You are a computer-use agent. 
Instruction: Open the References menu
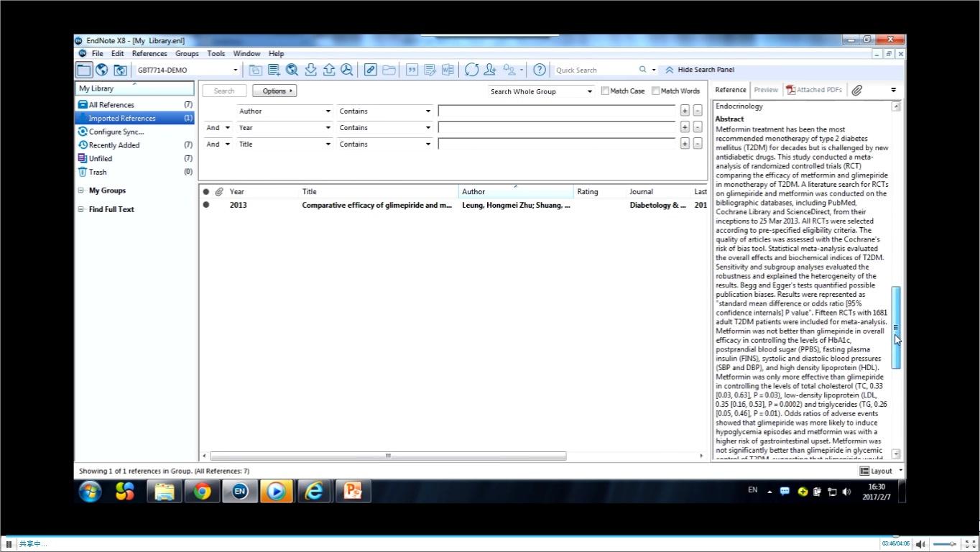tap(149, 54)
